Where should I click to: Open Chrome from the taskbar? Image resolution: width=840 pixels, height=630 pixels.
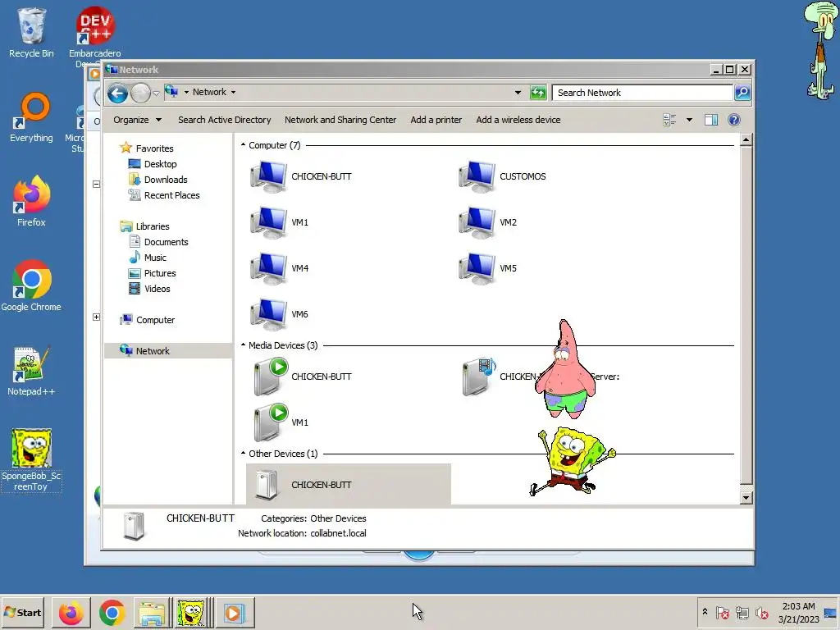click(112, 613)
